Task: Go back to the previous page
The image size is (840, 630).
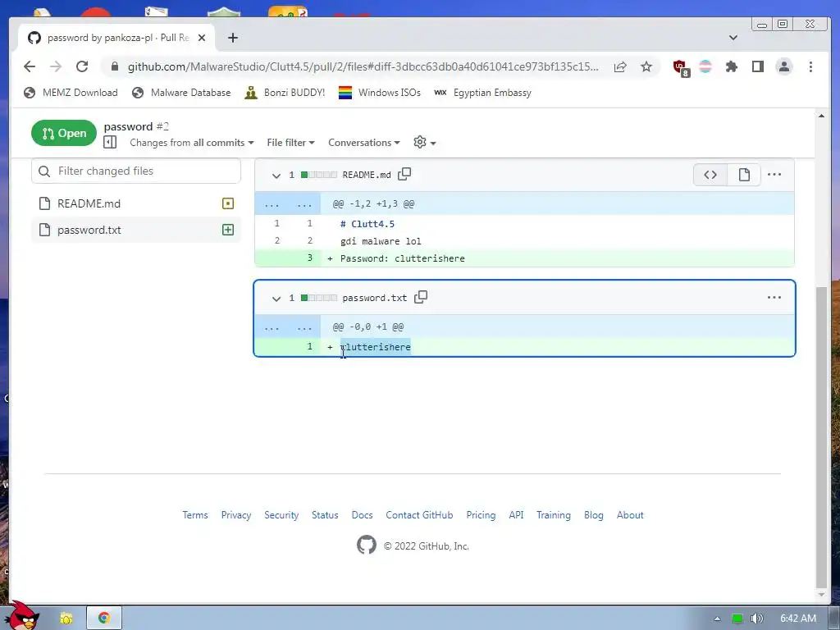Action: [x=30, y=66]
